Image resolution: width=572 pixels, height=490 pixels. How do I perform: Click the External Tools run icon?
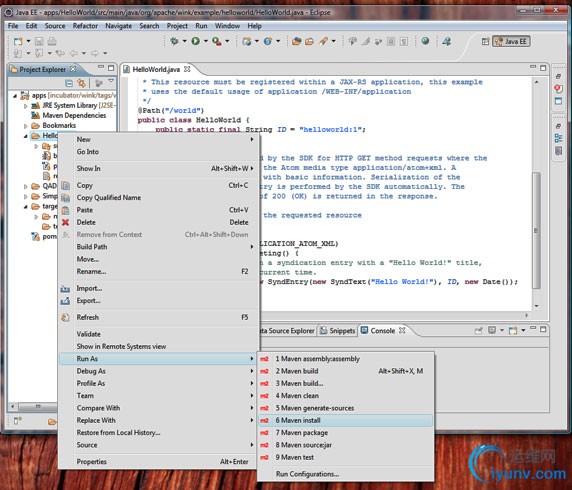tap(217, 41)
